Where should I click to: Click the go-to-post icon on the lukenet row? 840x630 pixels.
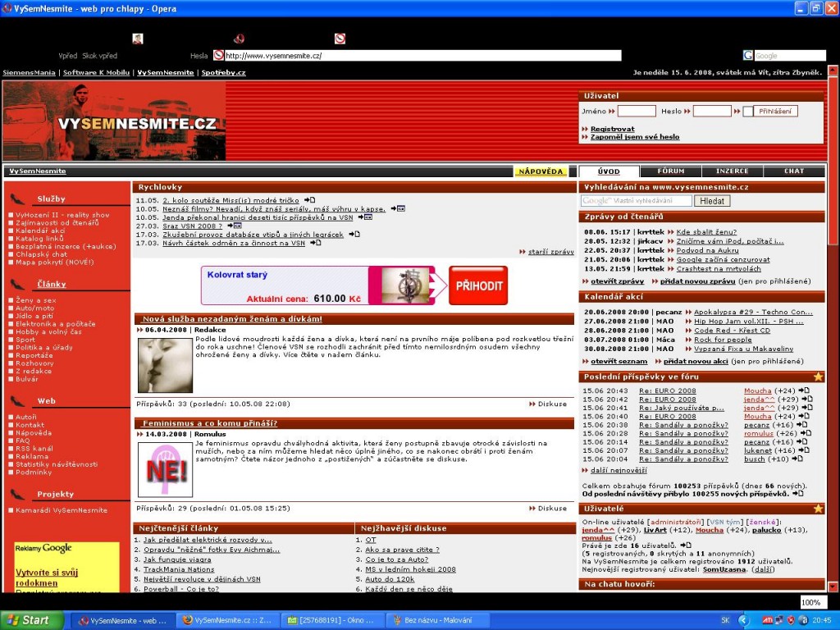pos(803,450)
